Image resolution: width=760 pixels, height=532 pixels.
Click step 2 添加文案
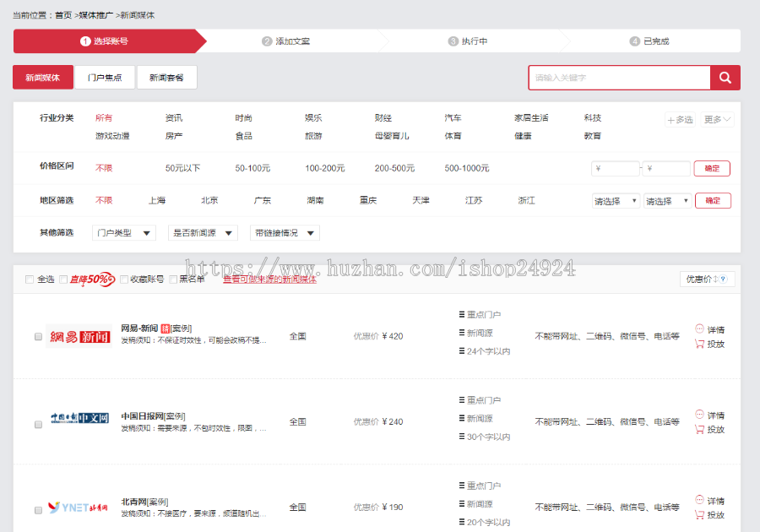pyautogui.click(x=286, y=41)
